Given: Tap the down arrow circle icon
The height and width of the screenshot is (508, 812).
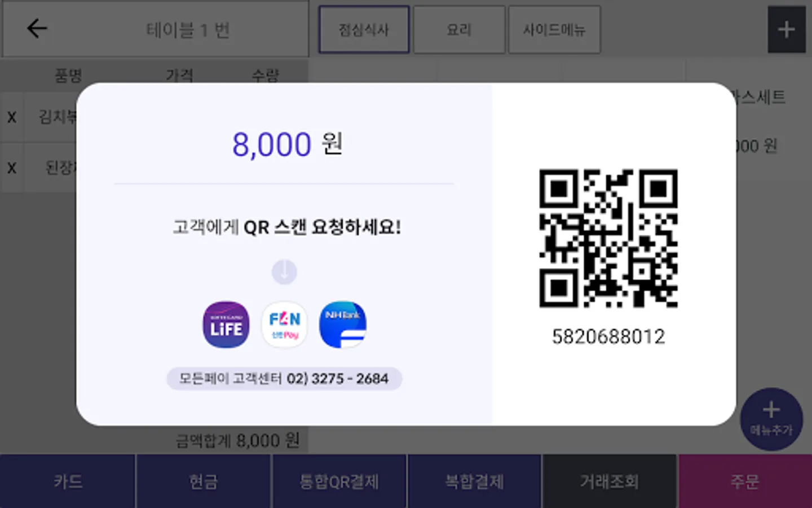Looking at the screenshot, I should click(284, 272).
